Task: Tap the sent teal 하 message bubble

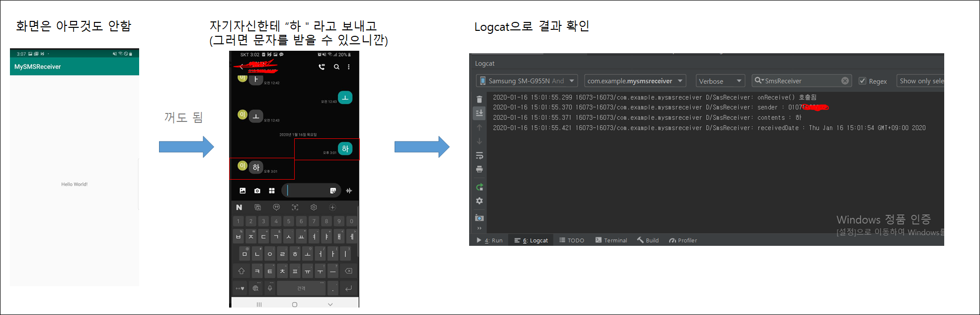Action: point(345,149)
